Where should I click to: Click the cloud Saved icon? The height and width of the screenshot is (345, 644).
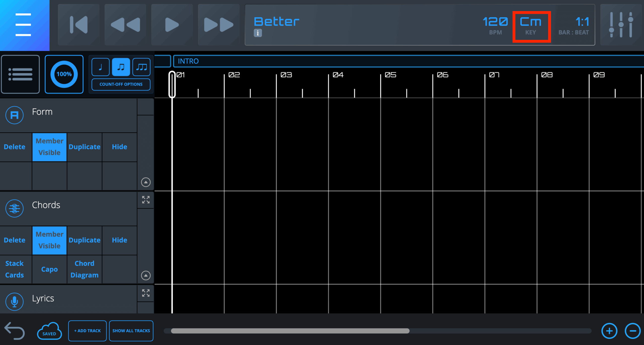(x=49, y=331)
